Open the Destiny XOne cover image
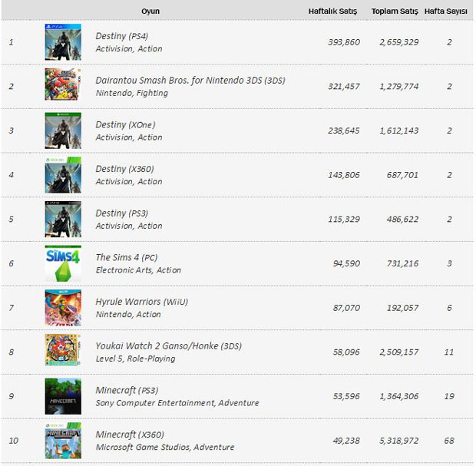476x466 pixels. click(63, 131)
